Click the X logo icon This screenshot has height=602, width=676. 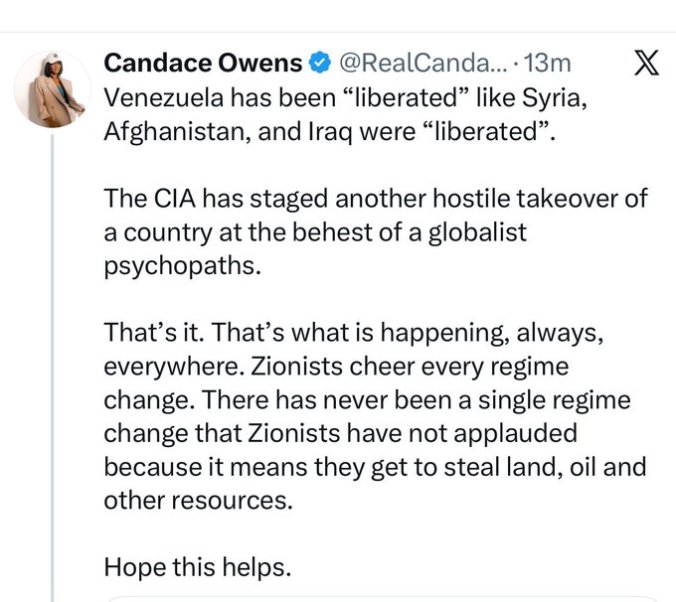pos(647,64)
